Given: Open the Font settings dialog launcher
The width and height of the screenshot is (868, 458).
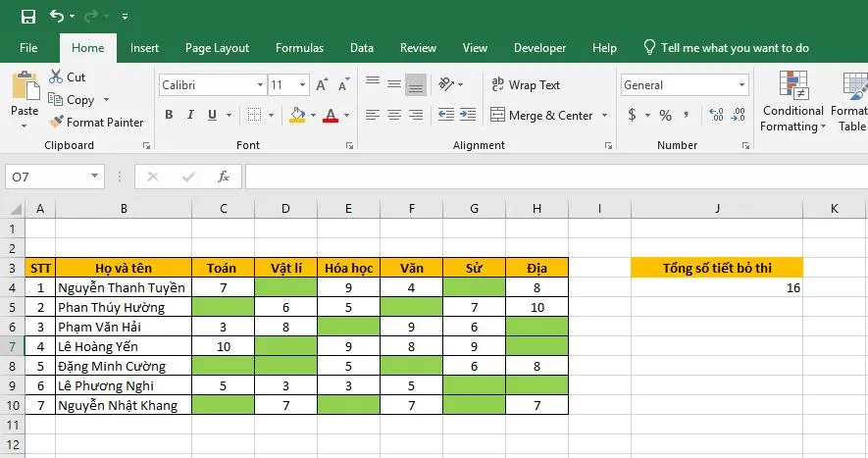Looking at the screenshot, I should (x=349, y=146).
